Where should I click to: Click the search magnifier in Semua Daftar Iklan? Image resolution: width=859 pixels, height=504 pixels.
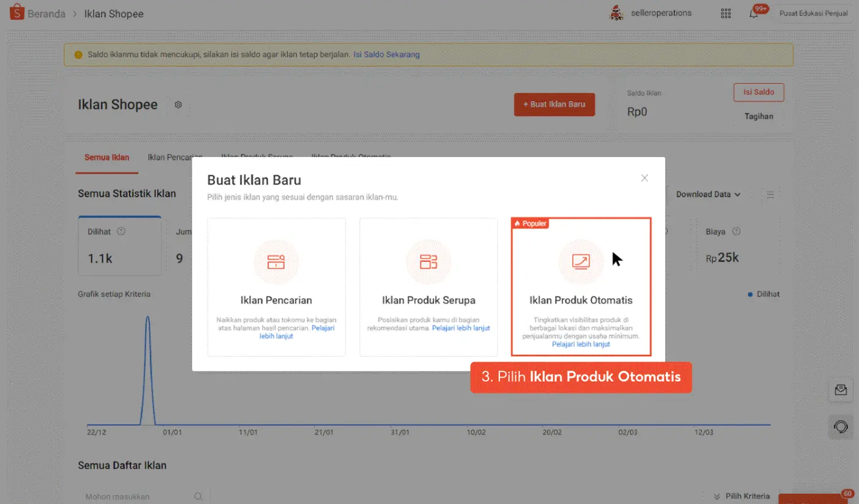tap(197, 496)
